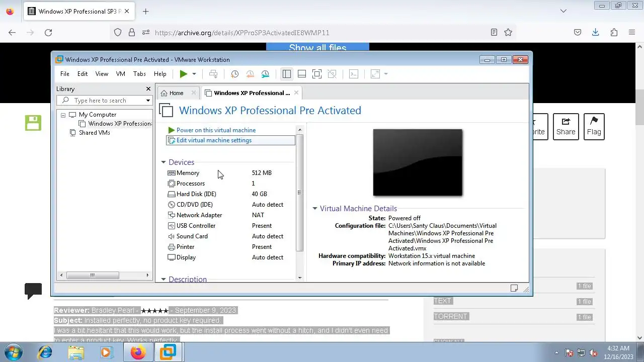Toggle the thumbnail bar view icon

(x=302, y=74)
